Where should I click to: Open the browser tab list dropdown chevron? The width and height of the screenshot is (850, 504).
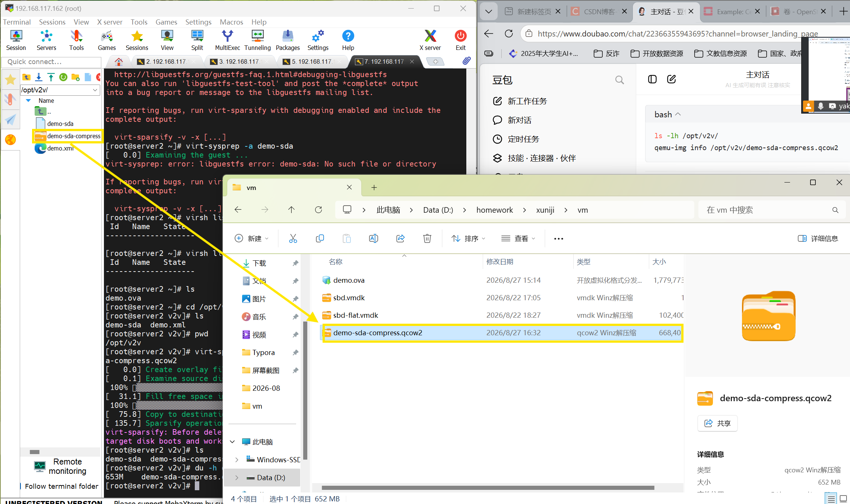point(489,12)
